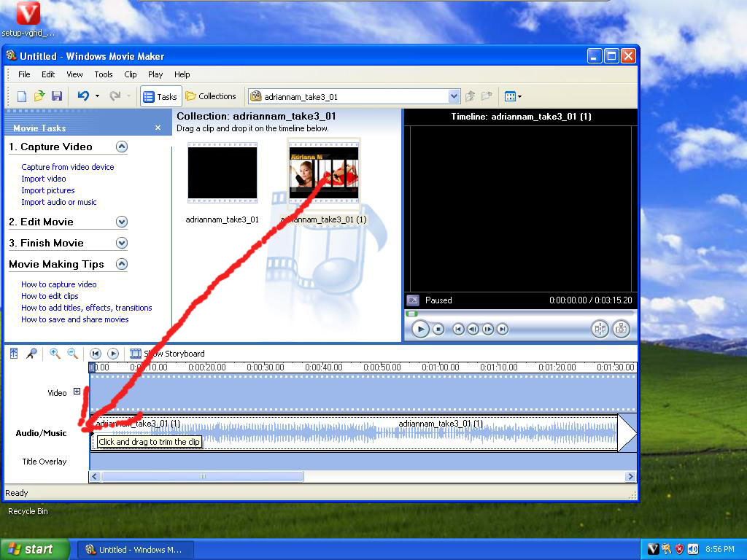Click the Stop button in preview monitor
Viewport: 747px width, 560px height.
(x=438, y=329)
